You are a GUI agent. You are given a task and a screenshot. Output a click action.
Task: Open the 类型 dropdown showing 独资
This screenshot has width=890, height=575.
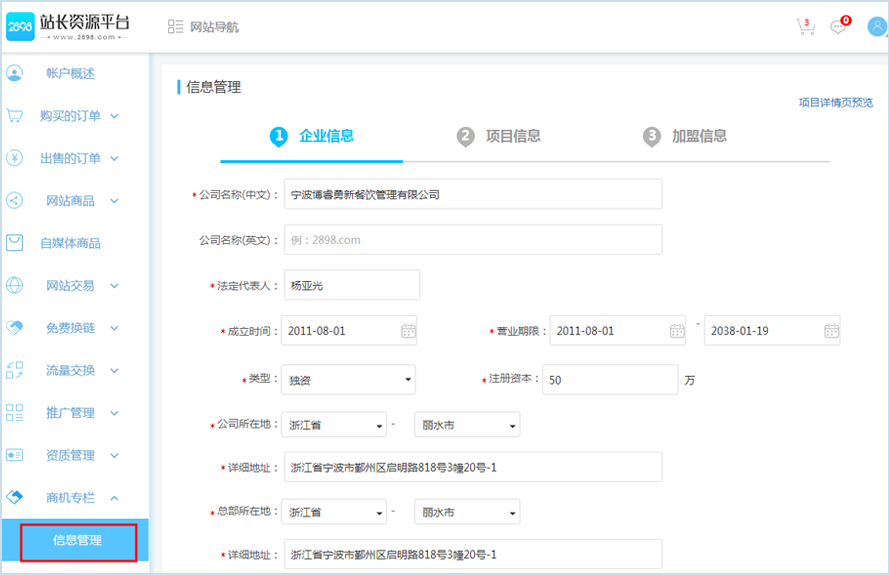(x=348, y=380)
